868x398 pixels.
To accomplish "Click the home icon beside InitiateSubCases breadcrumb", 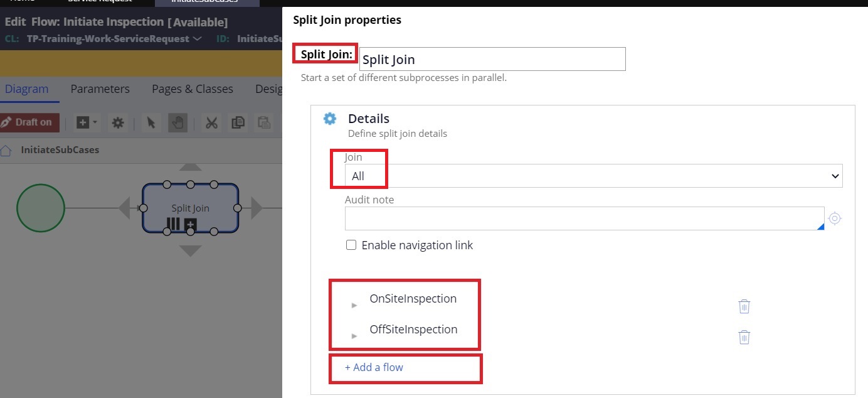I will tap(6, 149).
